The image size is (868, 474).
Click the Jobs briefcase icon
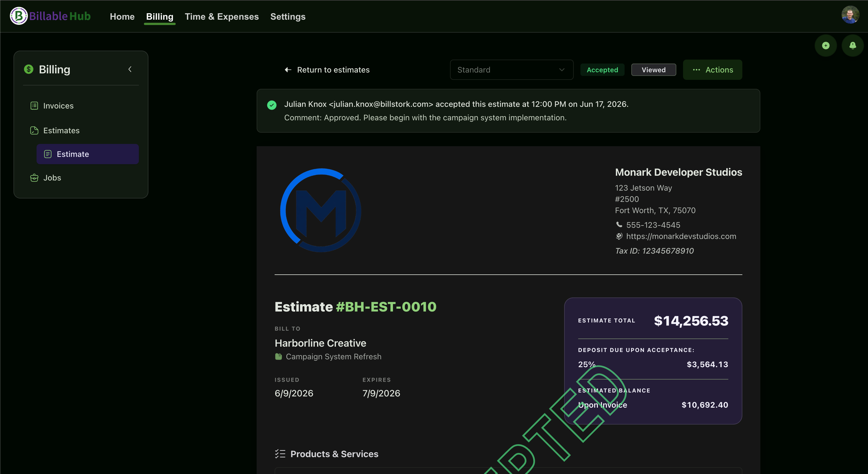click(x=34, y=178)
